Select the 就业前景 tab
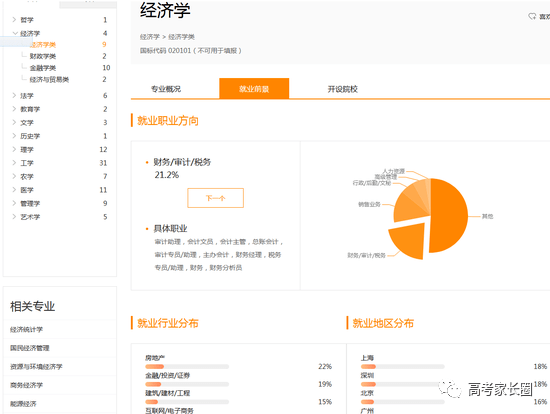The height and width of the screenshot is (414, 550). pos(254,89)
